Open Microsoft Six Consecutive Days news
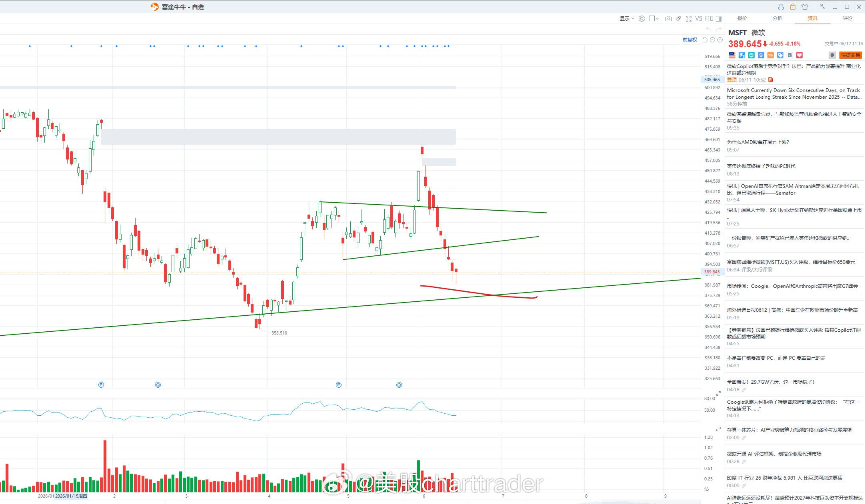Image resolution: width=865 pixels, height=504 pixels. (794, 94)
